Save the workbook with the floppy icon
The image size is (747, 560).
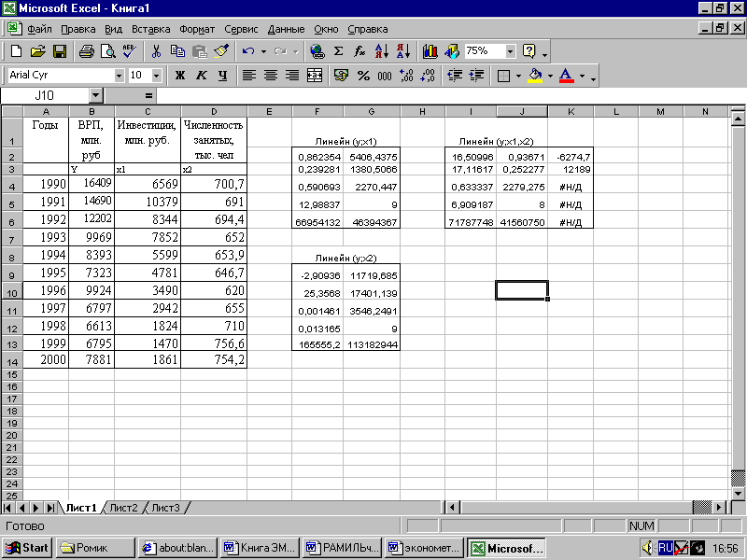click(x=60, y=51)
